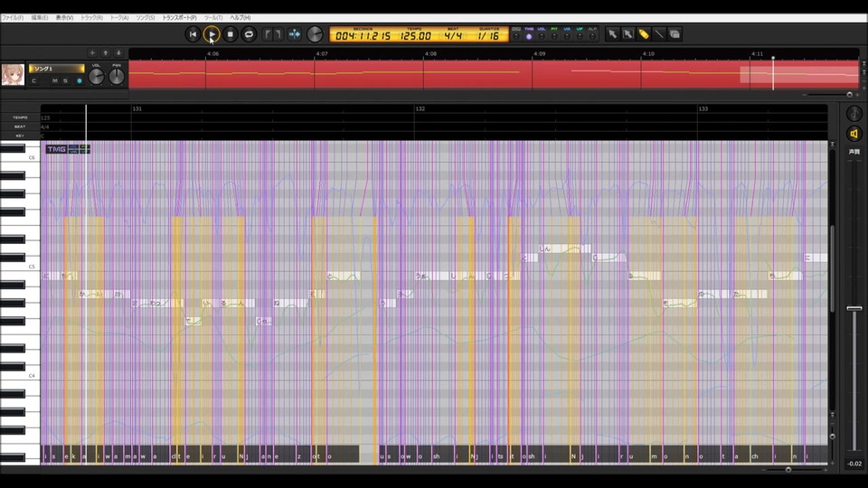Stop playback with the stop button
Screen dimensions: 868x488
tap(231, 34)
